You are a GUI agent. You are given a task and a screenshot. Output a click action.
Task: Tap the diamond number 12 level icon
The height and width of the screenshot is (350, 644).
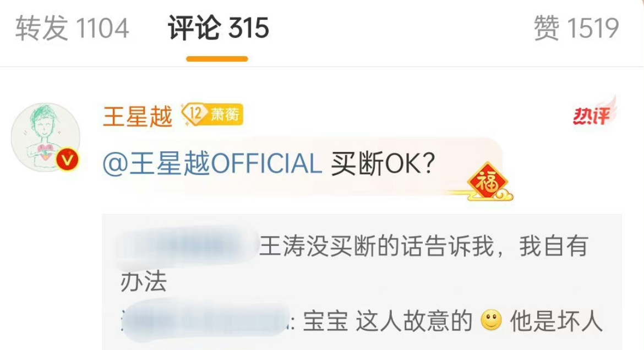(x=193, y=114)
